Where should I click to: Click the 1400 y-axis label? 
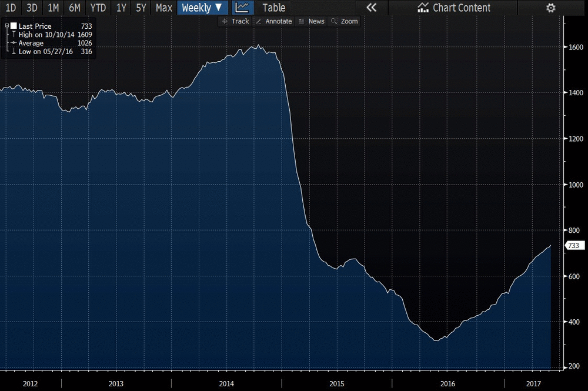[x=576, y=93]
